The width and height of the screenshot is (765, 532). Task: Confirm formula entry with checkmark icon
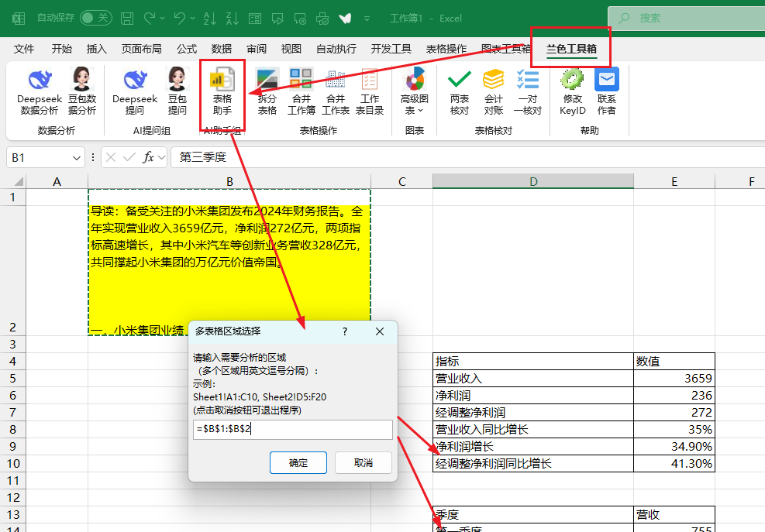(x=129, y=157)
